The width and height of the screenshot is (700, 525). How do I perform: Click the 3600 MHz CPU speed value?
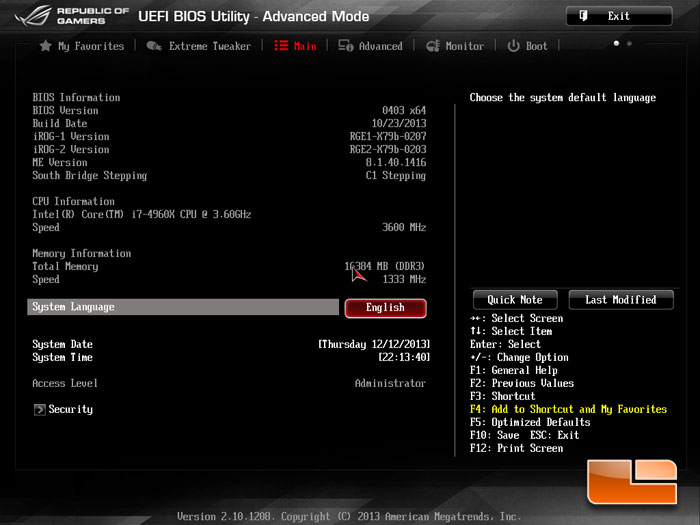(404, 227)
